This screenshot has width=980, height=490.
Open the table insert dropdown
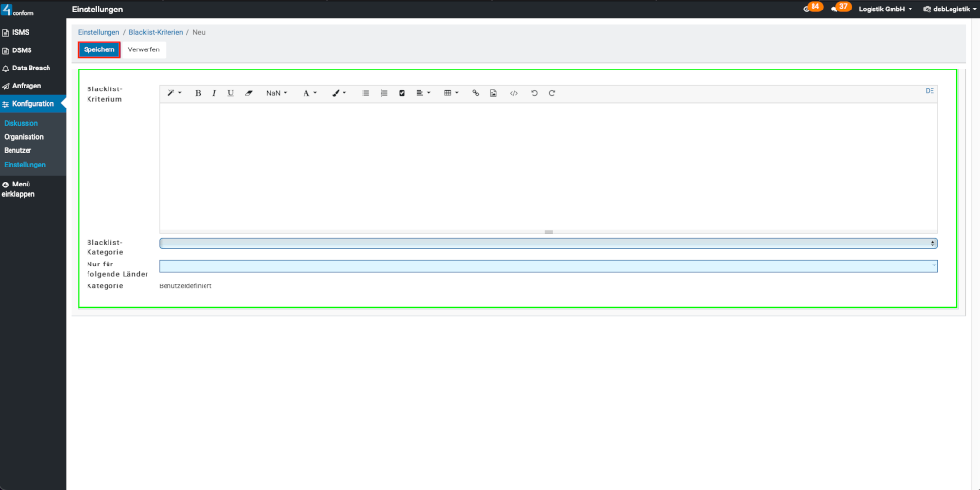pyautogui.click(x=451, y=93)
